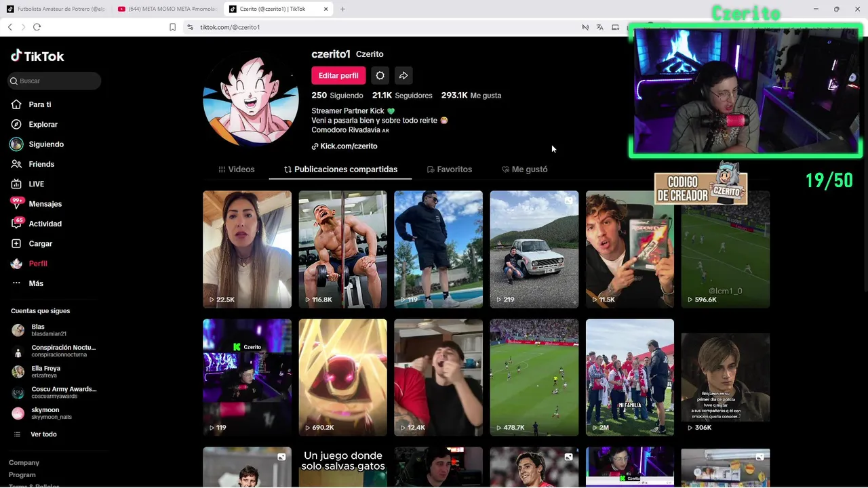The height and width of the screenshot is (488, 868).
Task: Open the Friends sidebar icon
Action: tap(16, 164)
